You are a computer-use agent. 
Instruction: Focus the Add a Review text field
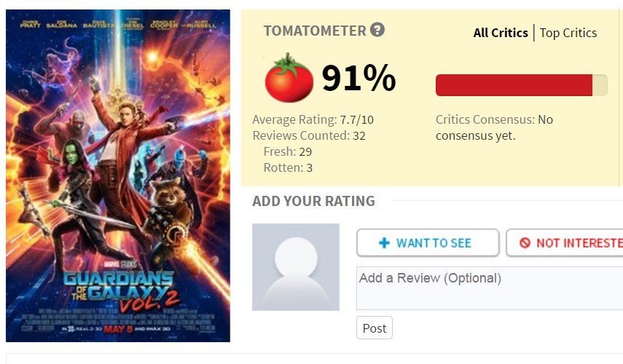click(490, 288)
